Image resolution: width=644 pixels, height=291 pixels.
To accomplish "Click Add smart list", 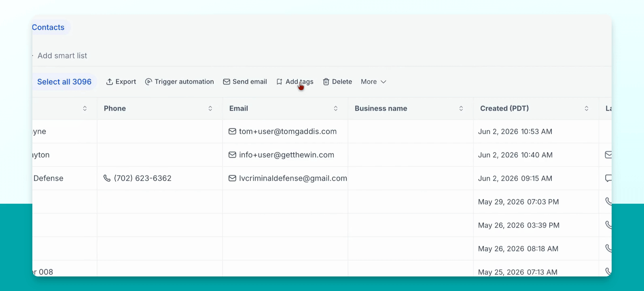I will tap(62, 56).
